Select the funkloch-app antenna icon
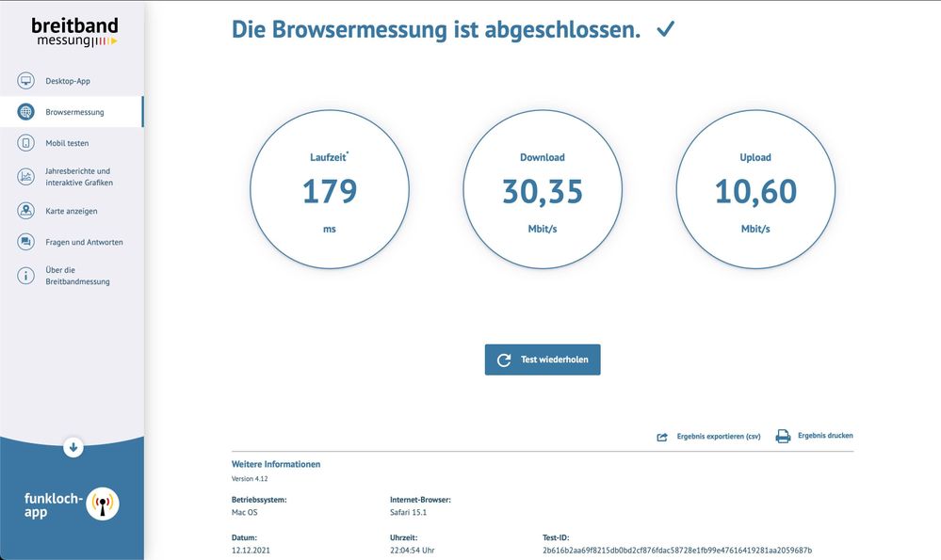 tap(103, 504)
